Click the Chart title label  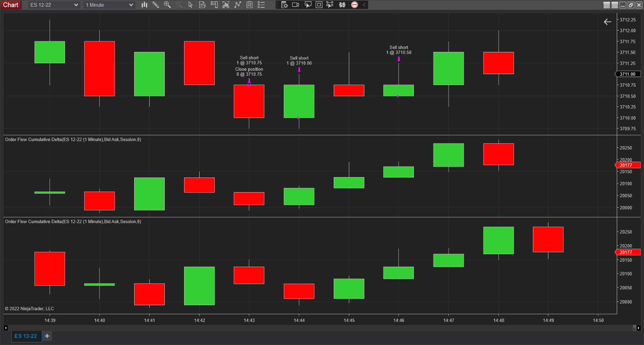pos(10,5)
